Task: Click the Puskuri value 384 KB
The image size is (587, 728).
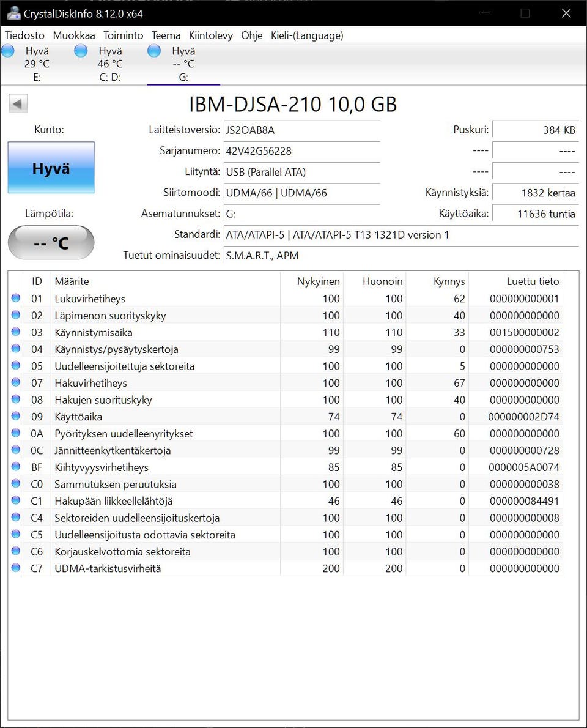Action: (536, 130)
